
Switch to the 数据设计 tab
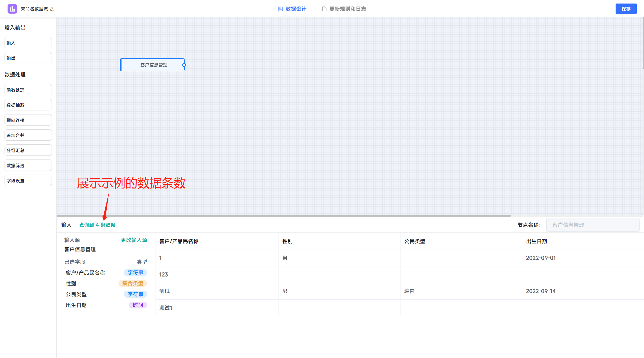tap(292, 9)
